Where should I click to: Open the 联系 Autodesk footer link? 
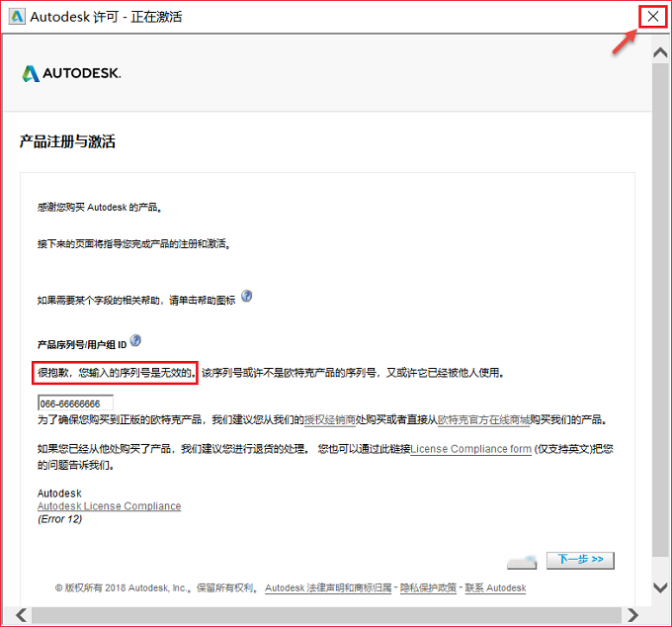pyautogui.click(x=495, y=588)
